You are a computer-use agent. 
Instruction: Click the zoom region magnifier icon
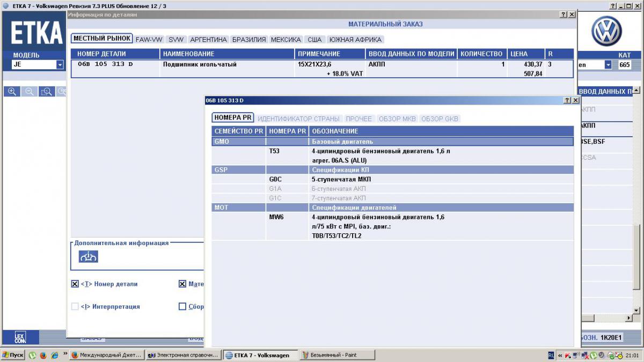pos(47,92)
